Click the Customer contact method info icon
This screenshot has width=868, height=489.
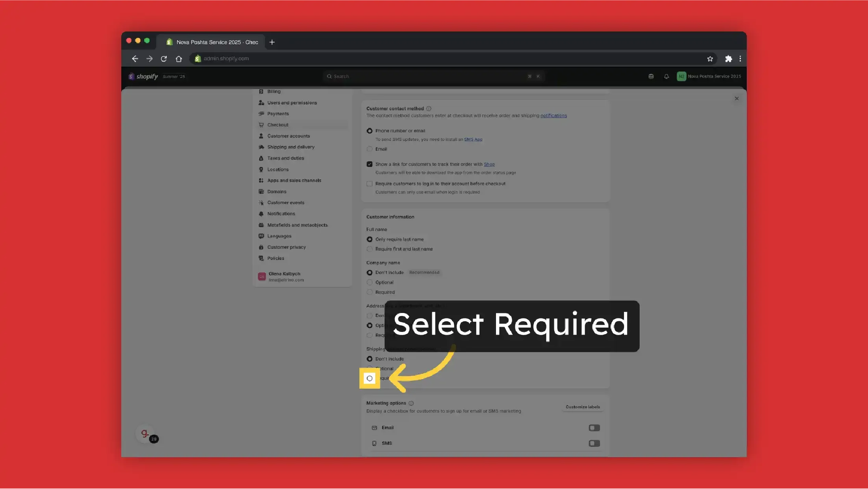(429, 109)
